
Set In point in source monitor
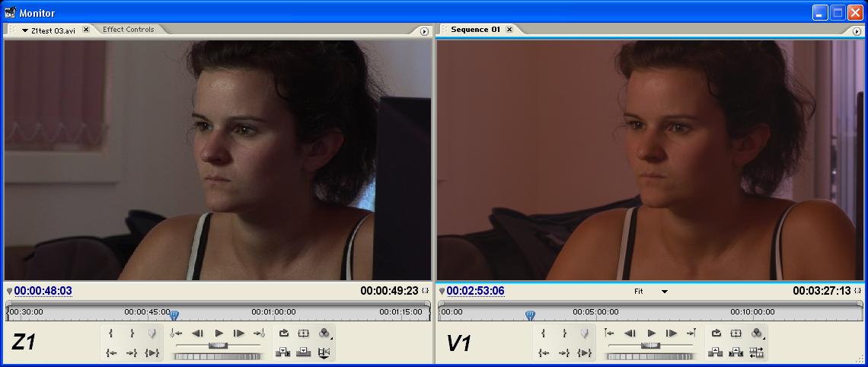pos(111,333)
